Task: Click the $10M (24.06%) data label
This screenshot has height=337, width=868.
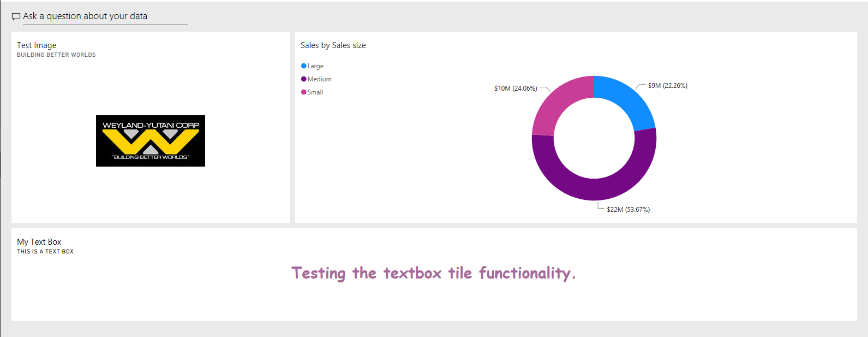Action: point(516,88)
